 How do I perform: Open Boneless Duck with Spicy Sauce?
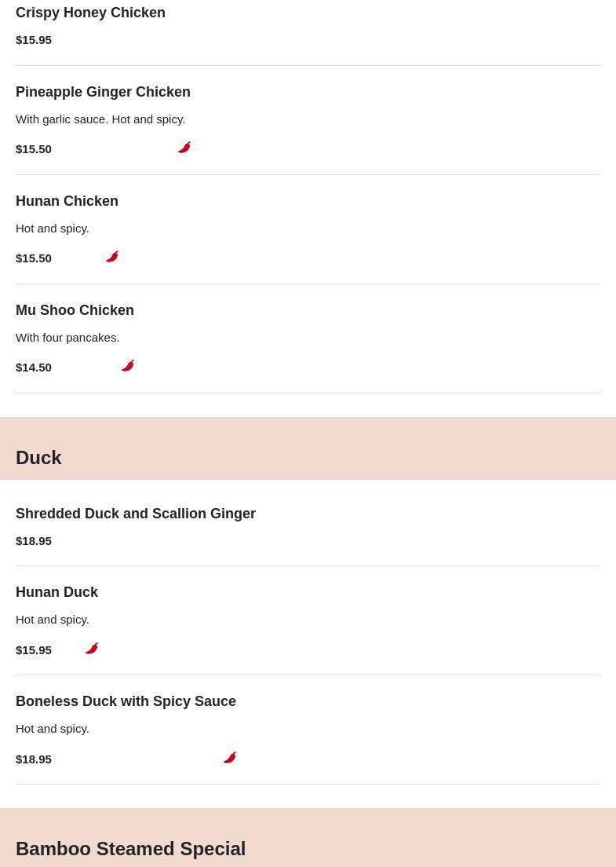coord(126,701)
